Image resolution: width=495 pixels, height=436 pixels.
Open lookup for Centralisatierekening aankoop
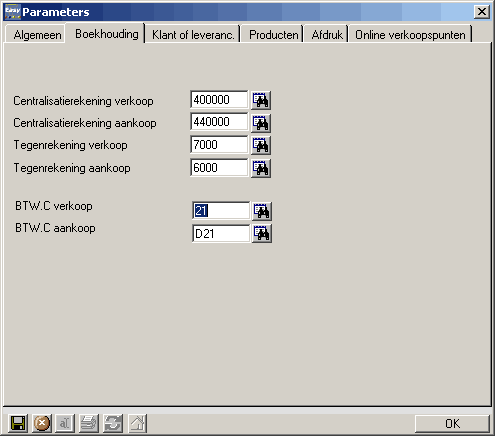(261, 123)
